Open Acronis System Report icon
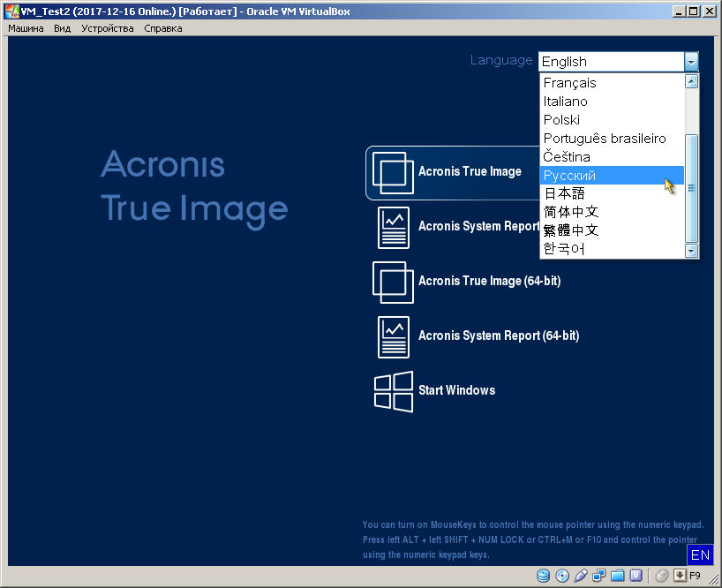The height and width of the screenshot is (588, 722). click(393, 228)
